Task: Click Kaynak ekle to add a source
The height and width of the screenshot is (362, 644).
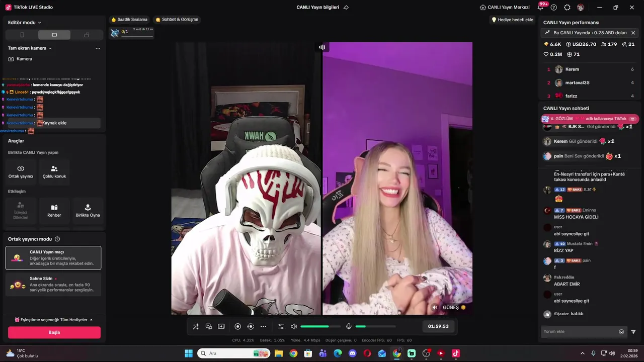Action: (x=54, y=123)
